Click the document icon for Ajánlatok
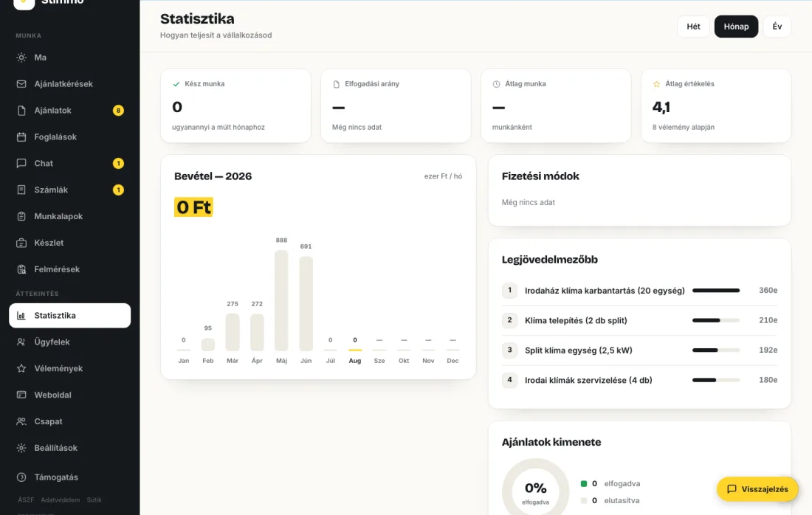812x515 pixels. click(21, 110)
